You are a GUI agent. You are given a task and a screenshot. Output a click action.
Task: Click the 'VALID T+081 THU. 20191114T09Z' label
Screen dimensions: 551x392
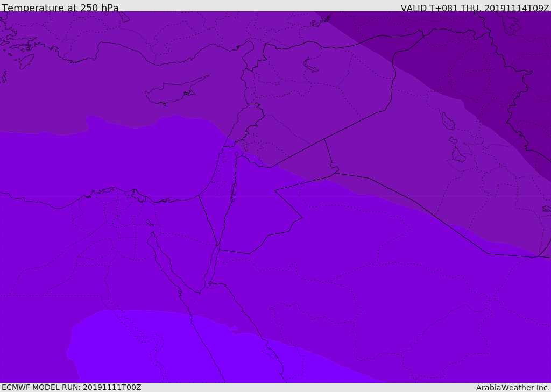coord(475,8)
